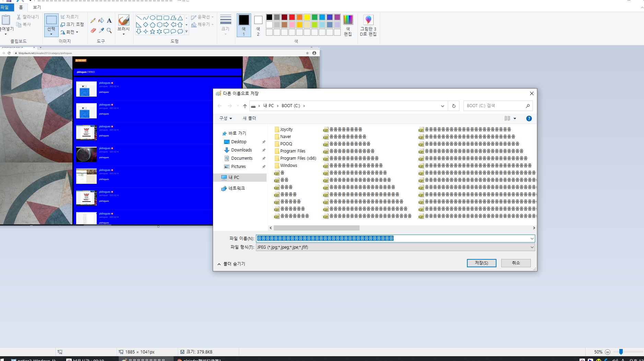Expand the file name history dropdown
Viewport: 644px width, 361px height.
pyautogui.click(x=532, y=238)
